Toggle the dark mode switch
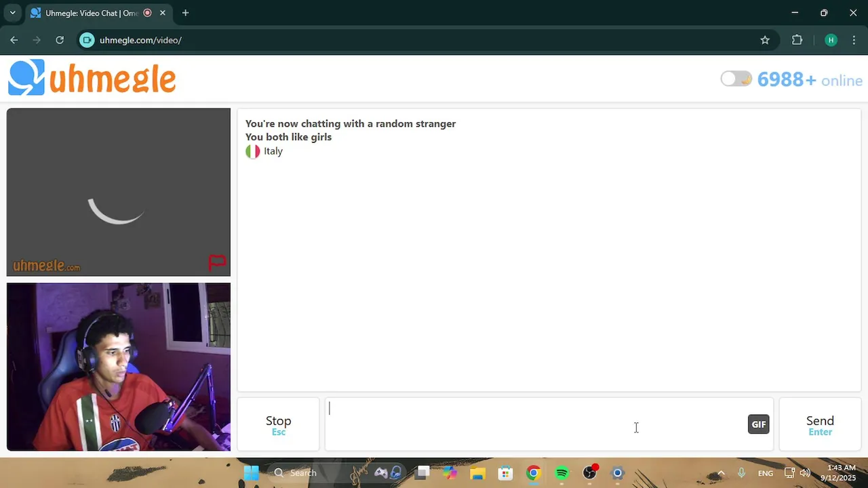 pyautogui.click(x=736, y=79)
